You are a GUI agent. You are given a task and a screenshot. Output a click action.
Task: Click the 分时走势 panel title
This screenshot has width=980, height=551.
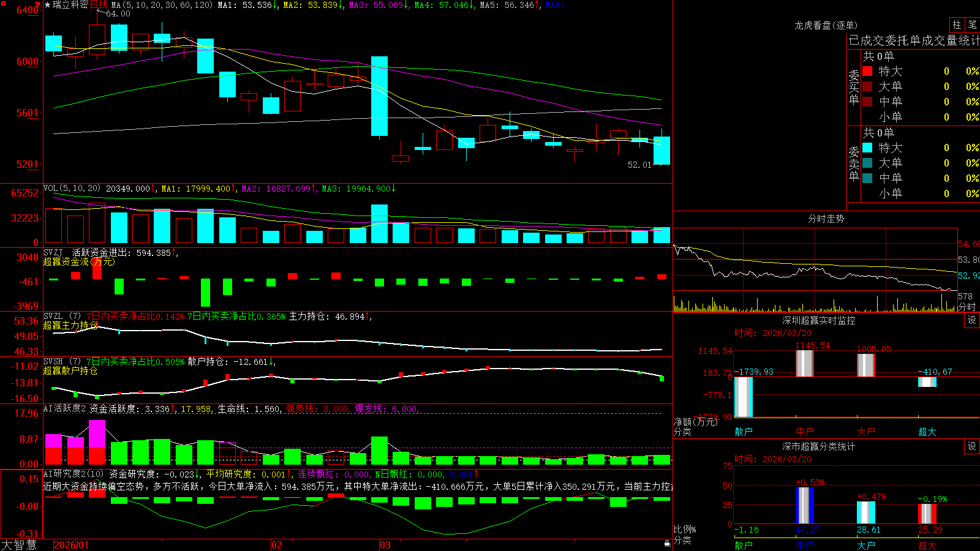point(826,219)
